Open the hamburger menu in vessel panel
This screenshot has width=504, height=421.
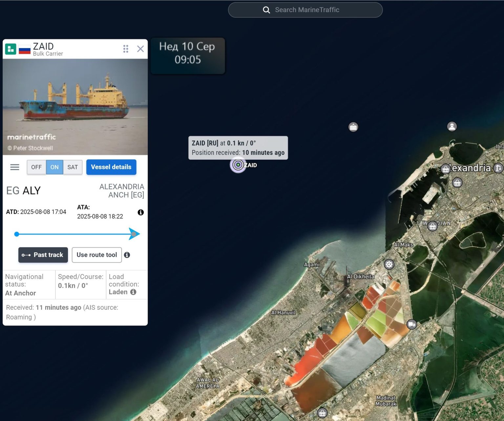click(15, 167)
